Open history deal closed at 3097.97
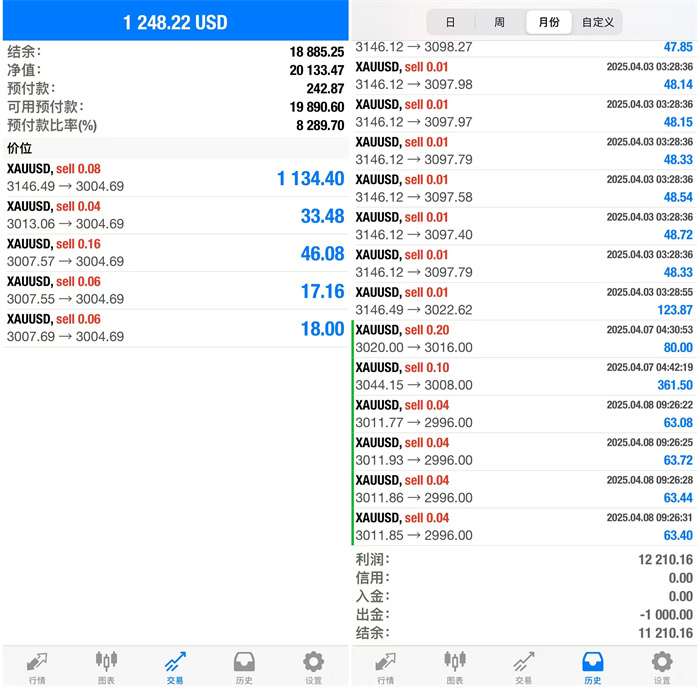Image resolution: width=700 pixels, height=687 pixels. 524,113
